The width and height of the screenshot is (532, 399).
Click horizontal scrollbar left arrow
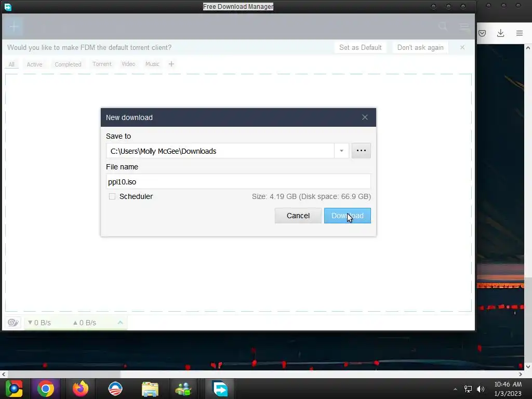coord(4,374)
